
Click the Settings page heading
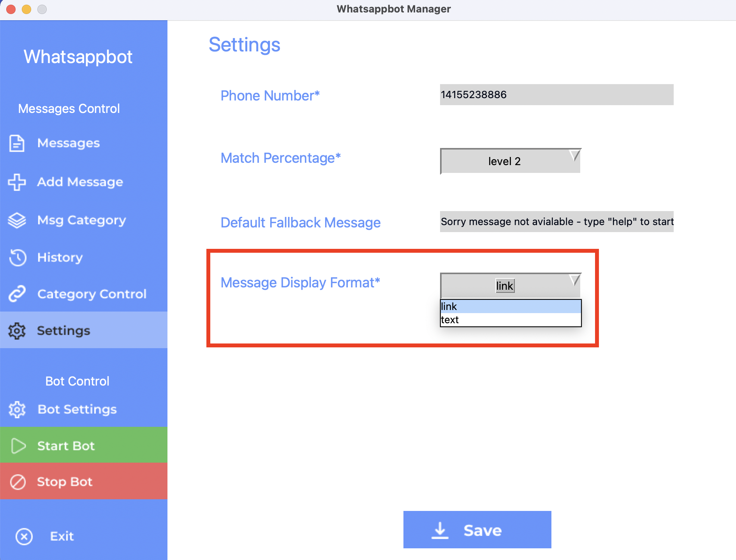tap(245, 45)
